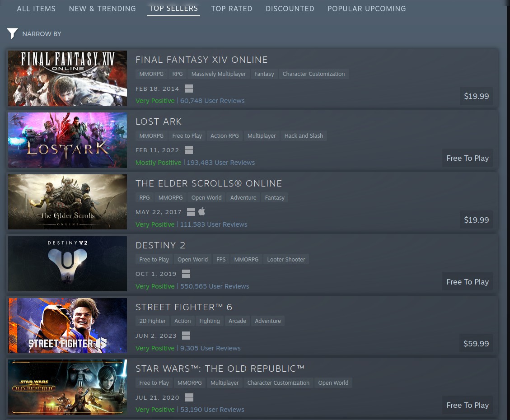Click Open World tag on Star Wars Old Republic
510x420 pixels.
[333, 383]
